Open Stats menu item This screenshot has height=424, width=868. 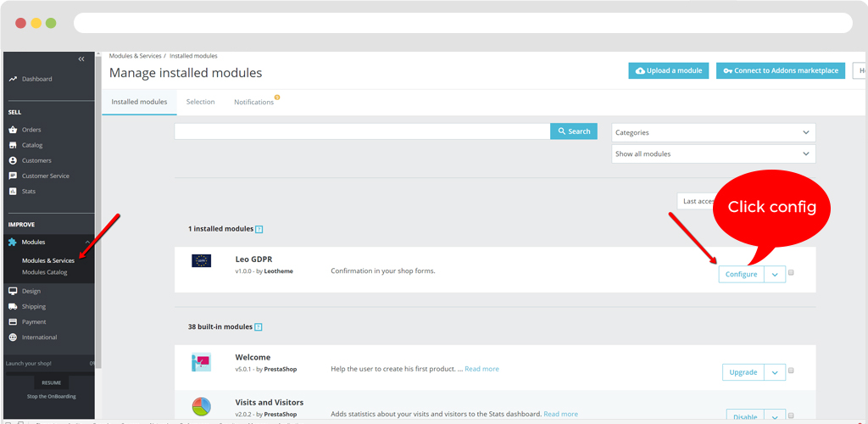point(29,192)
